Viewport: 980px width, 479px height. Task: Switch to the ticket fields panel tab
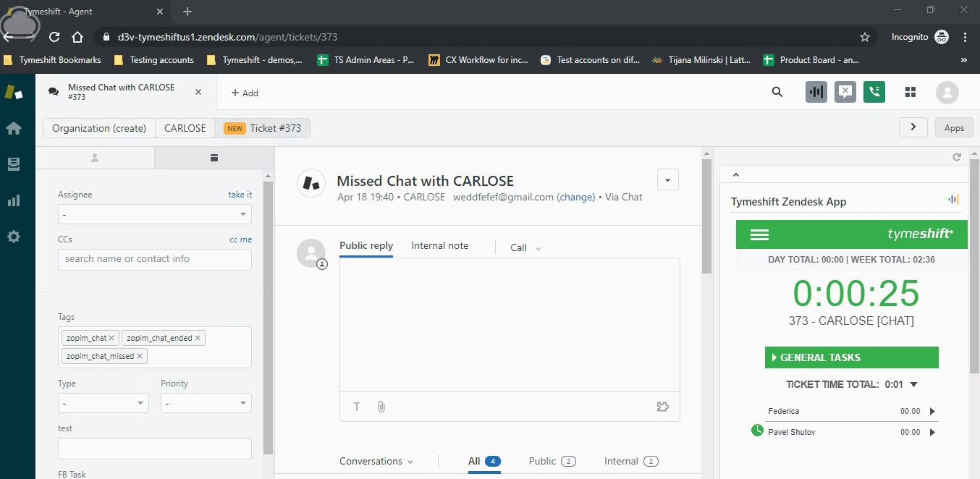tap(214, 157)
